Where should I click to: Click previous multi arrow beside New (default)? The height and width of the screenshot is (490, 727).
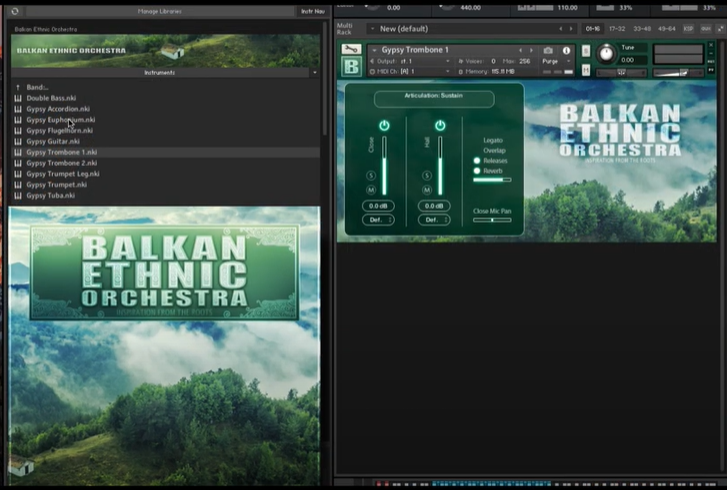561,29
